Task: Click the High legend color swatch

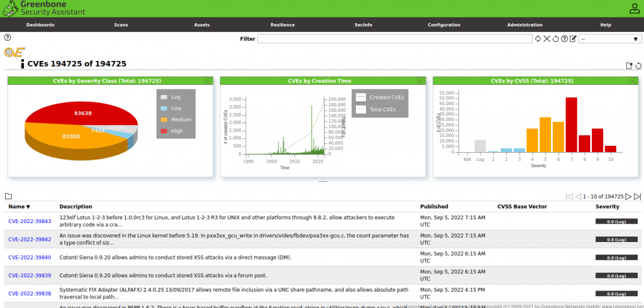Action: 164,131
